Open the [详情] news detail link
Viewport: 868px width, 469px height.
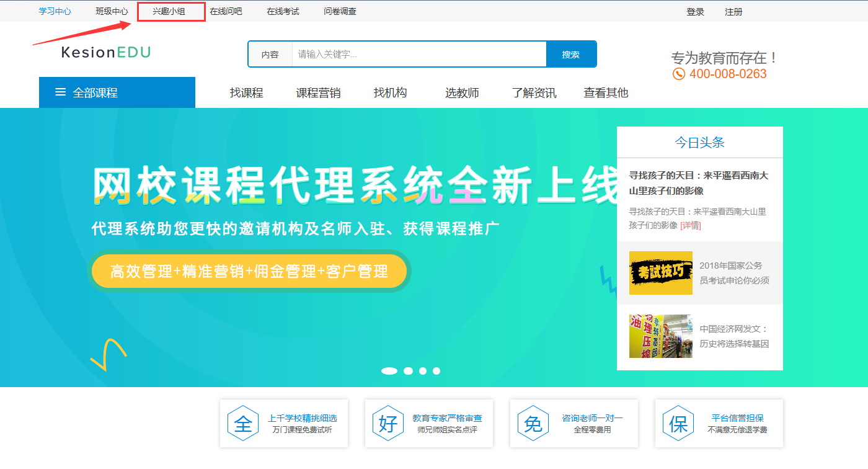691,225
